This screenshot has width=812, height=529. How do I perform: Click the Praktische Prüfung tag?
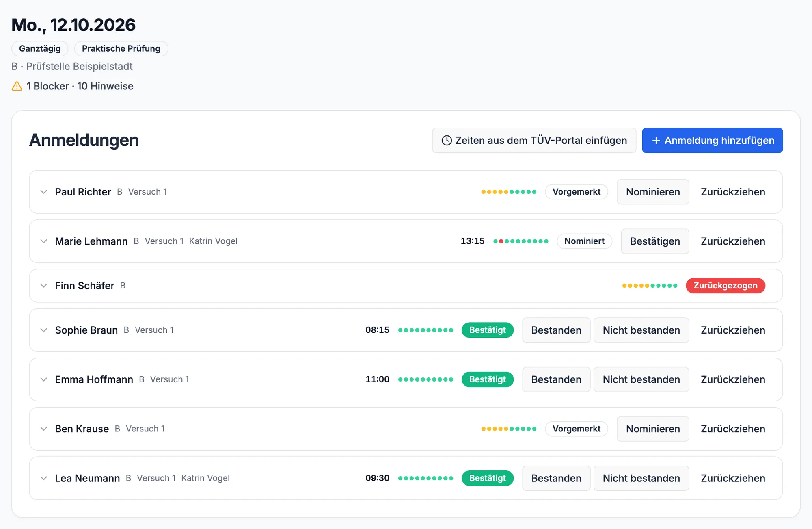[121, 48]
